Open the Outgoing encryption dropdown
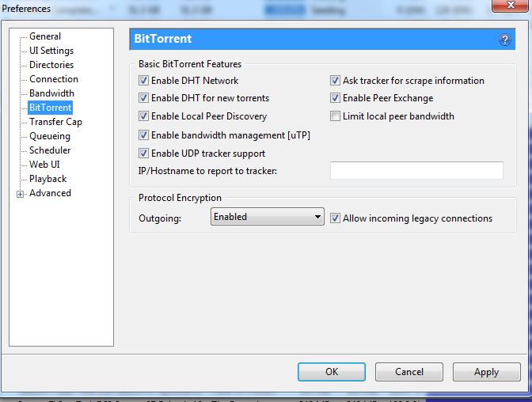 [268, 217]
